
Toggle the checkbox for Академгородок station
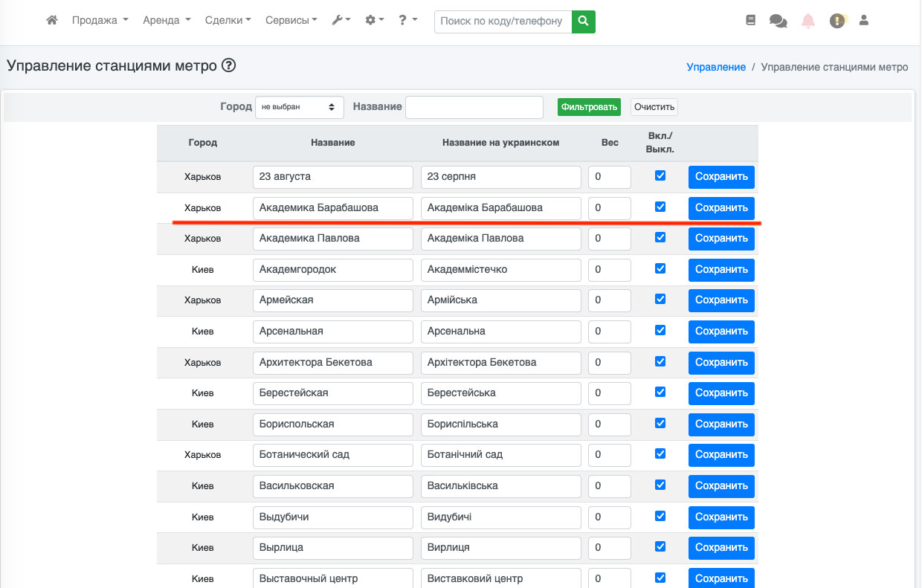(x=660, y=268)
